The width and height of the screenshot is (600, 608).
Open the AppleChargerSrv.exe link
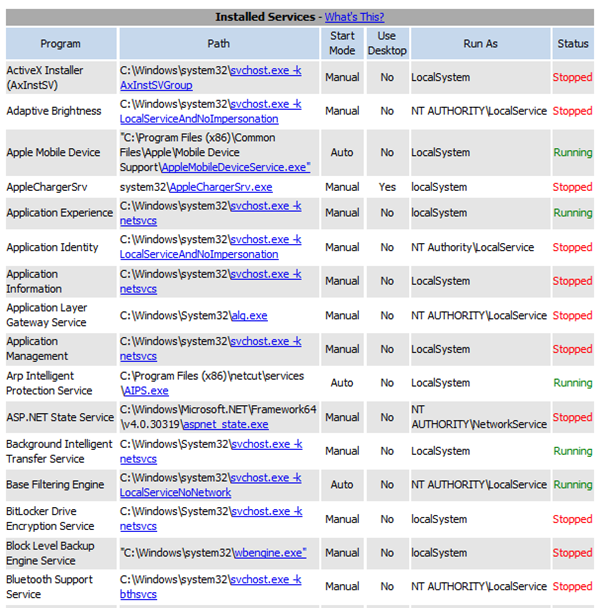(x=220, y=187)
